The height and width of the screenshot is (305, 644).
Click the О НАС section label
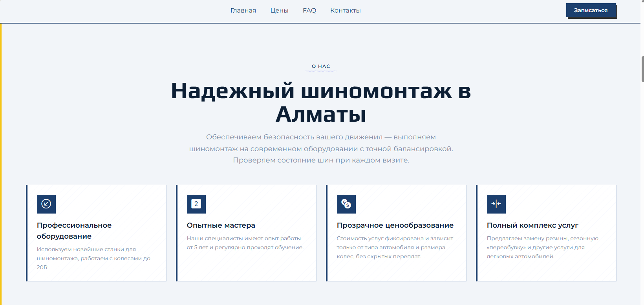coord(321,66)
